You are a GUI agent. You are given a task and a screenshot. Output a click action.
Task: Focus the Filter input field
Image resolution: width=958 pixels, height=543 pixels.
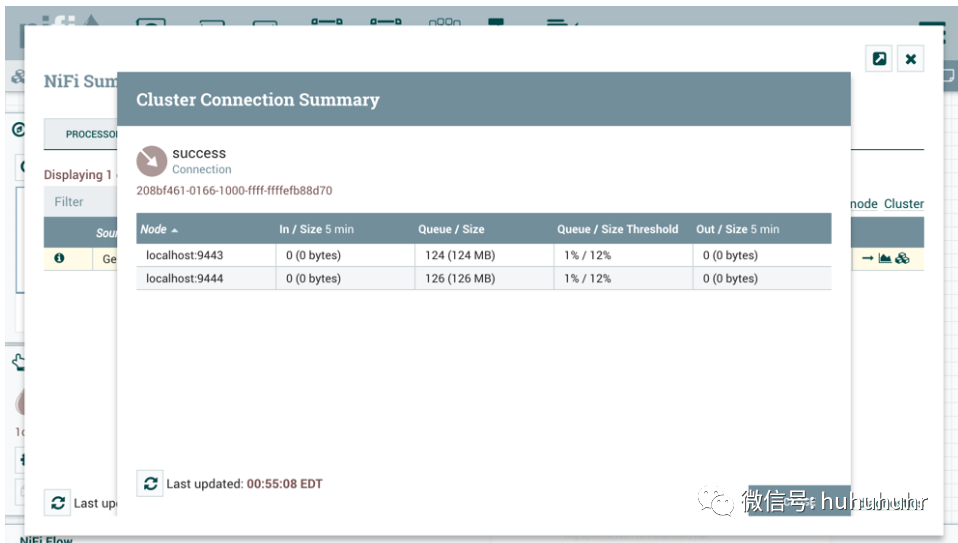point(80,202)
